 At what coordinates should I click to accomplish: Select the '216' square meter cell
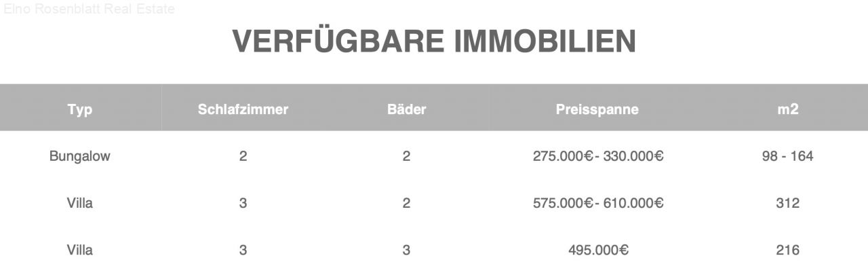point(787,250)
